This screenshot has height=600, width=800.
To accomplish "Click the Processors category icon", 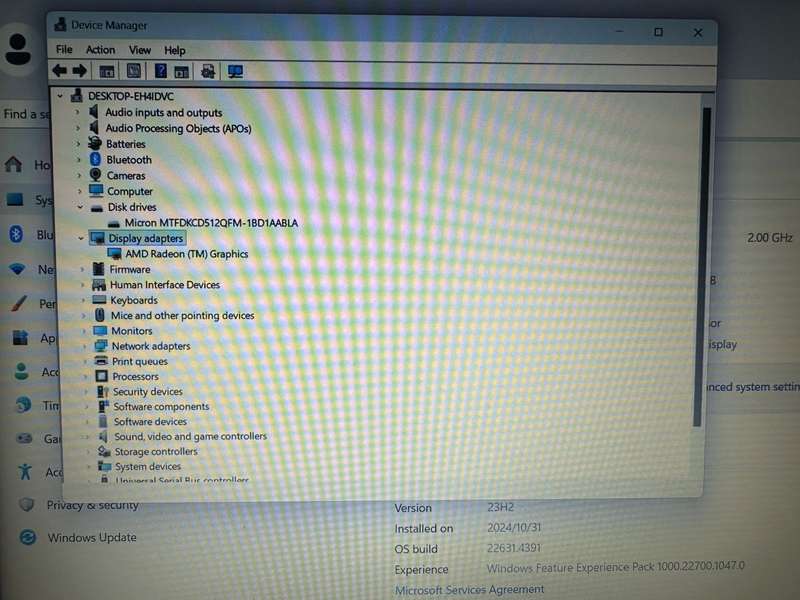I will pos(102,376).
